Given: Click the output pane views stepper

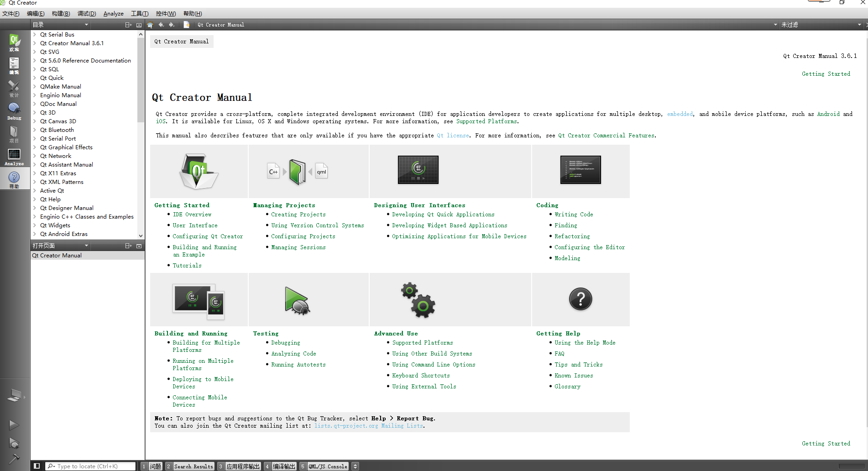Looking at the screenshot, I should click(x=356, y=466).
